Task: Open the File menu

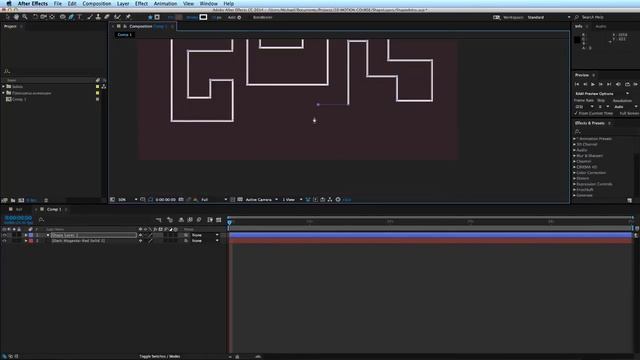Action: (x=58, y=4)
